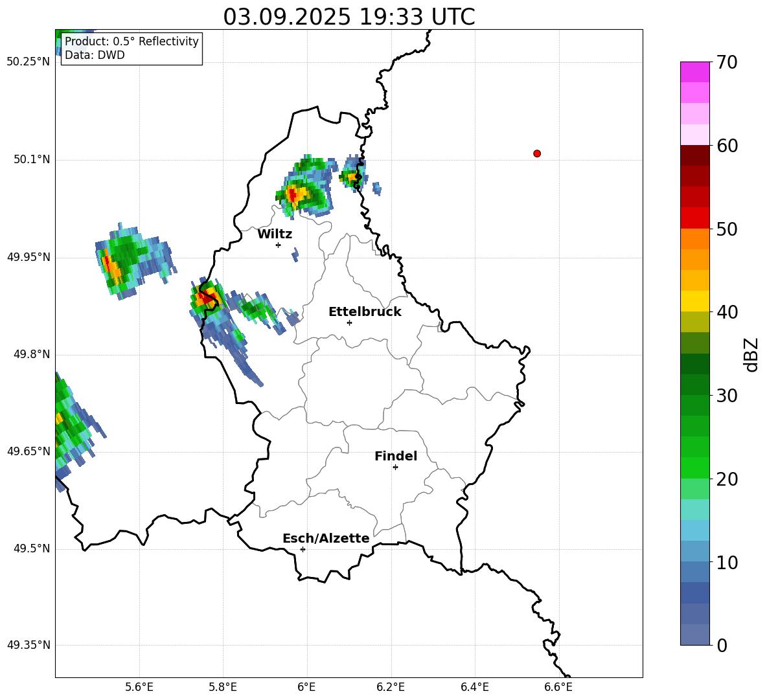Click the storm cell north of Wiltz
The height and width of the screenshot is (700, 767).
[x=304, y=188]
